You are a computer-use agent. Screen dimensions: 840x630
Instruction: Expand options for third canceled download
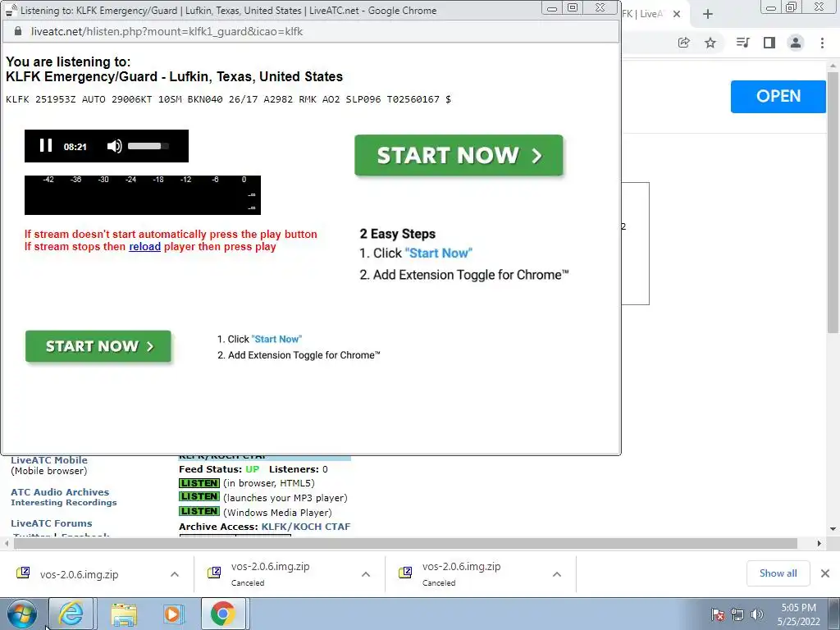pos(557,574)
